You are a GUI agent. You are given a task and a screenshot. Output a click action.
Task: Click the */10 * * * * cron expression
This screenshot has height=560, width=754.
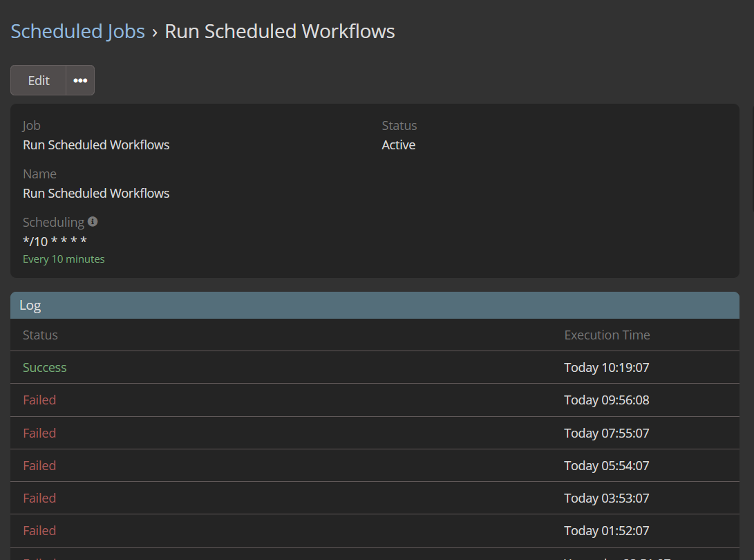point(55,241)
